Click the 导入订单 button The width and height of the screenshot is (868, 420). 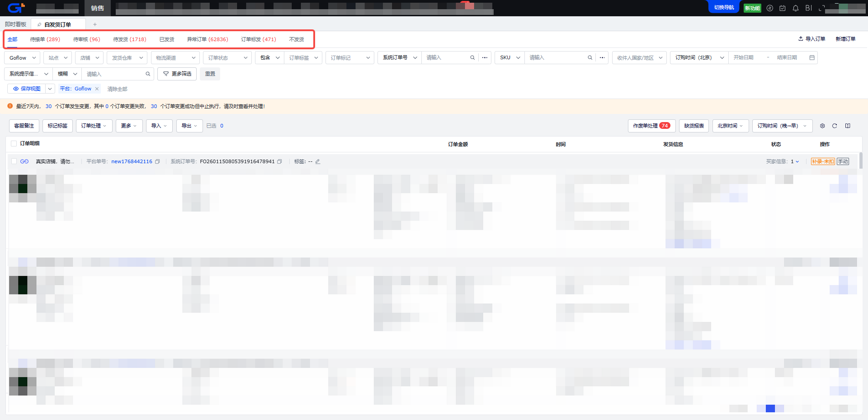[811, 39]
